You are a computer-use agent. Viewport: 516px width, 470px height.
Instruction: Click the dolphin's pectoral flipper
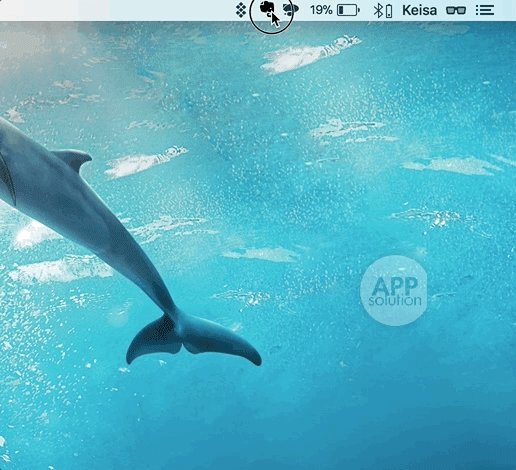(7, 180)
